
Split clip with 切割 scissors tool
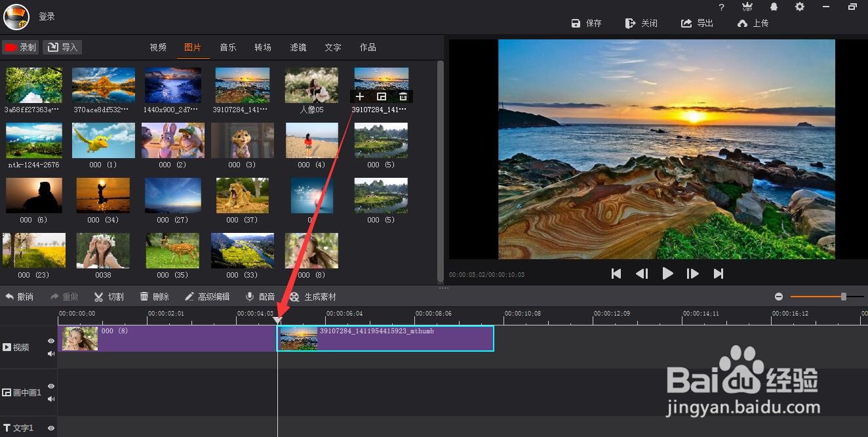pos(109,297)
